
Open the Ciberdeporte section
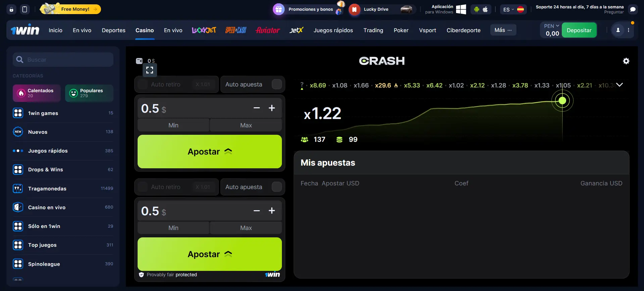pos(463,30)
